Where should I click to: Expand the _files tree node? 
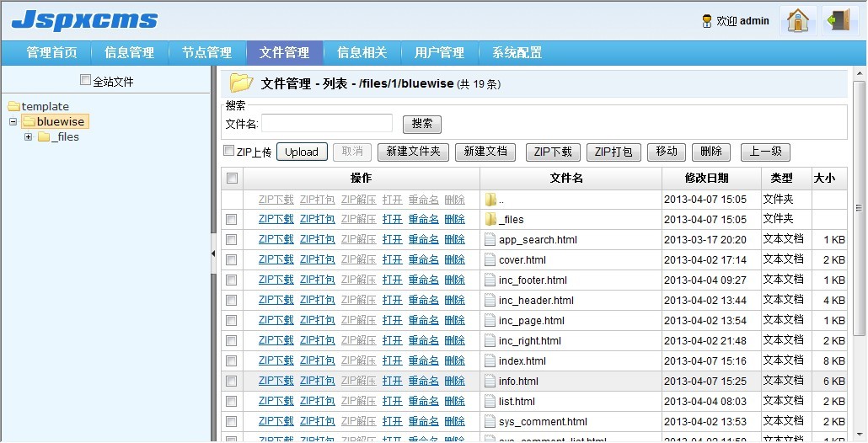(x=29, y=137)
